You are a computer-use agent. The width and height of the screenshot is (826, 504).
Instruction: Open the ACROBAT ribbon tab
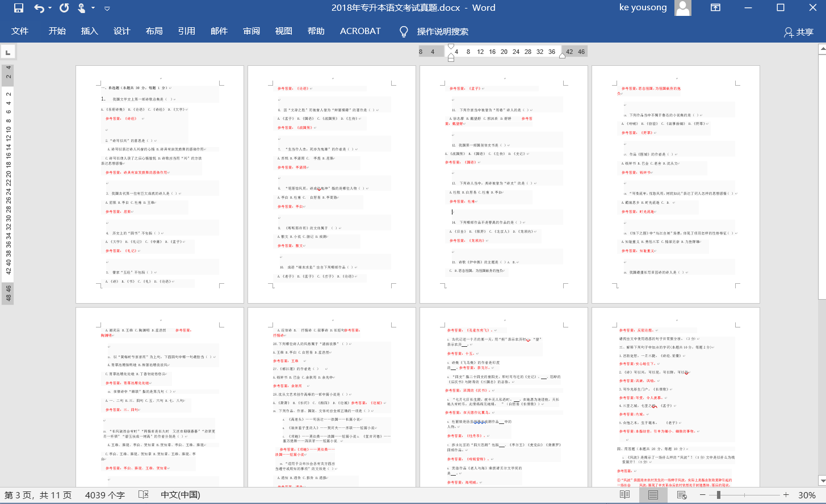point(360,31)
